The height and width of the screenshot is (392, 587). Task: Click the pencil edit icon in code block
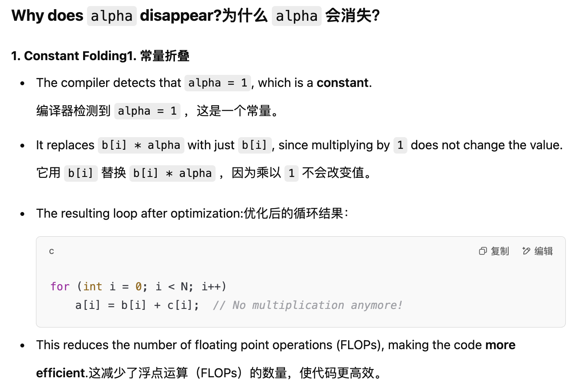tap(526, 251)
